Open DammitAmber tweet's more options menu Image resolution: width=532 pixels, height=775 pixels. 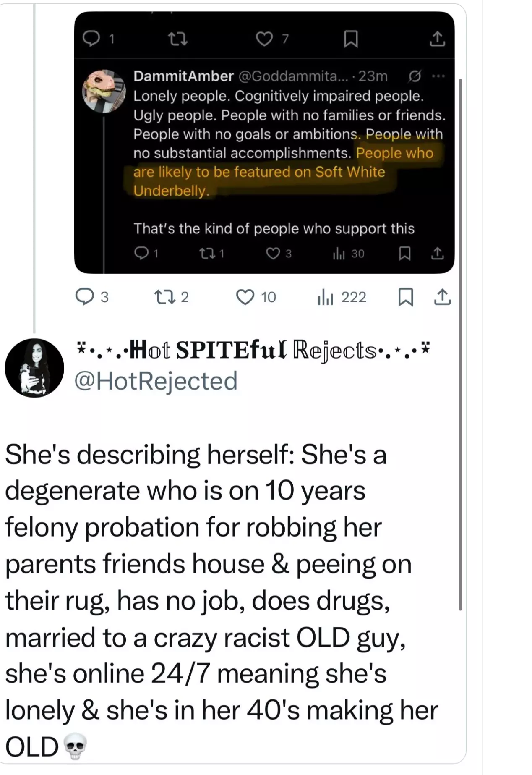[438, 76]
